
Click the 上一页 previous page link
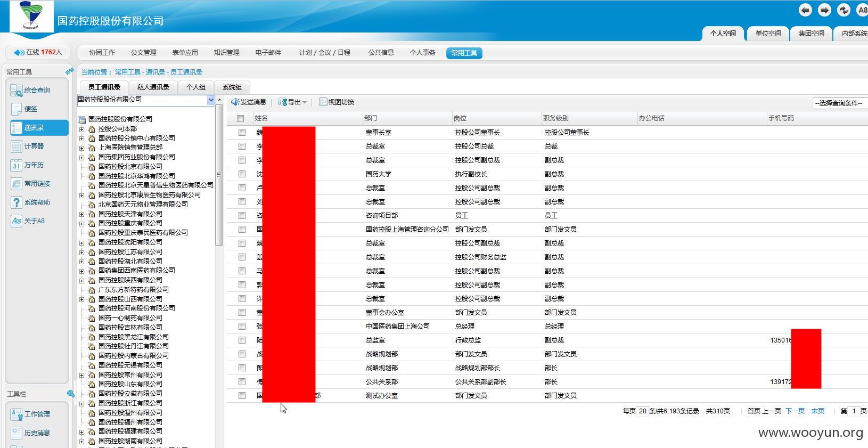point(772,411)
